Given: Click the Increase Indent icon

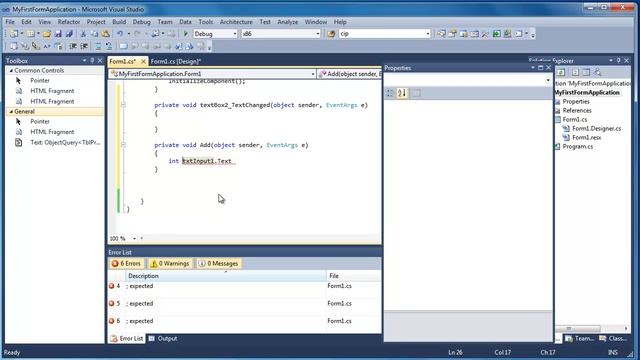Looking at the screenshot, I should click(84, 47).
